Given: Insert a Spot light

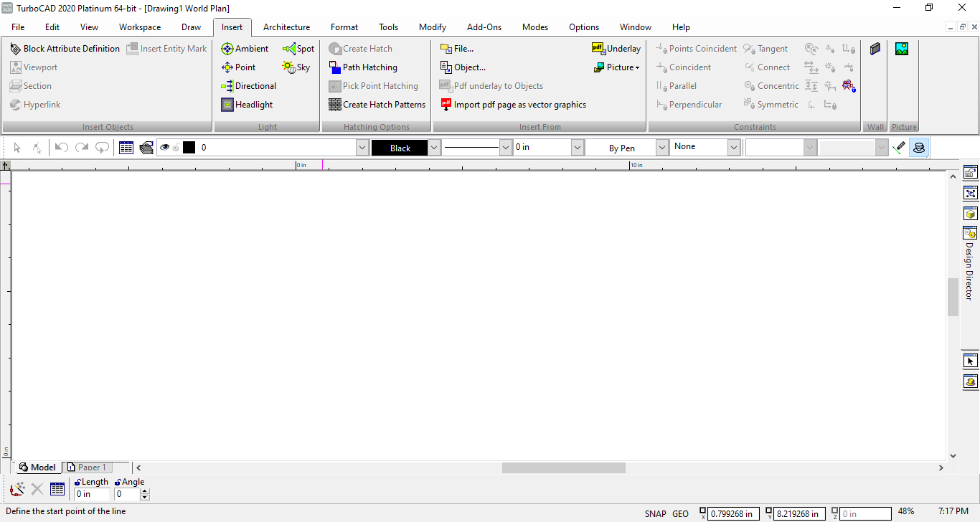Looking at the screenshot, I should 298,49.
